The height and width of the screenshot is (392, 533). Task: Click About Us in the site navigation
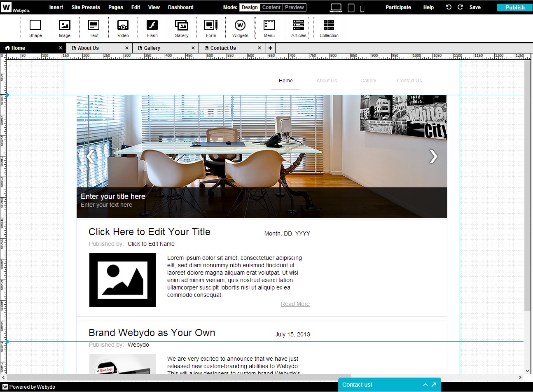pos(327,81)
